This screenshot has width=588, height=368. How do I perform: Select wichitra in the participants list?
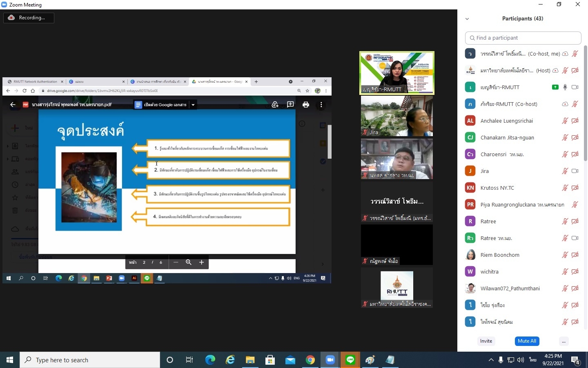(489, 272)
